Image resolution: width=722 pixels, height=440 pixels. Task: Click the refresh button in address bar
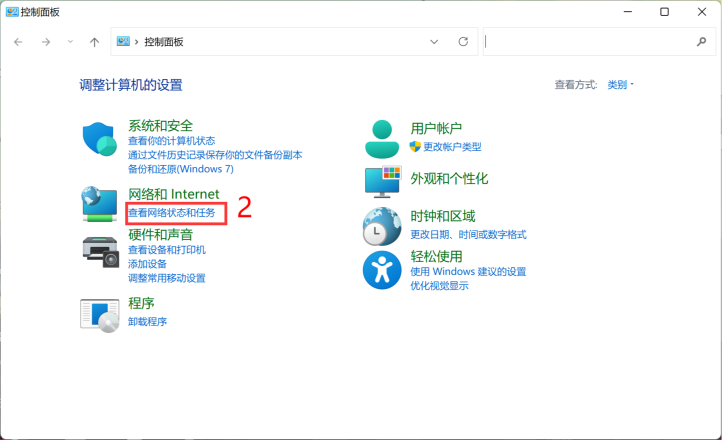(463, 41)
